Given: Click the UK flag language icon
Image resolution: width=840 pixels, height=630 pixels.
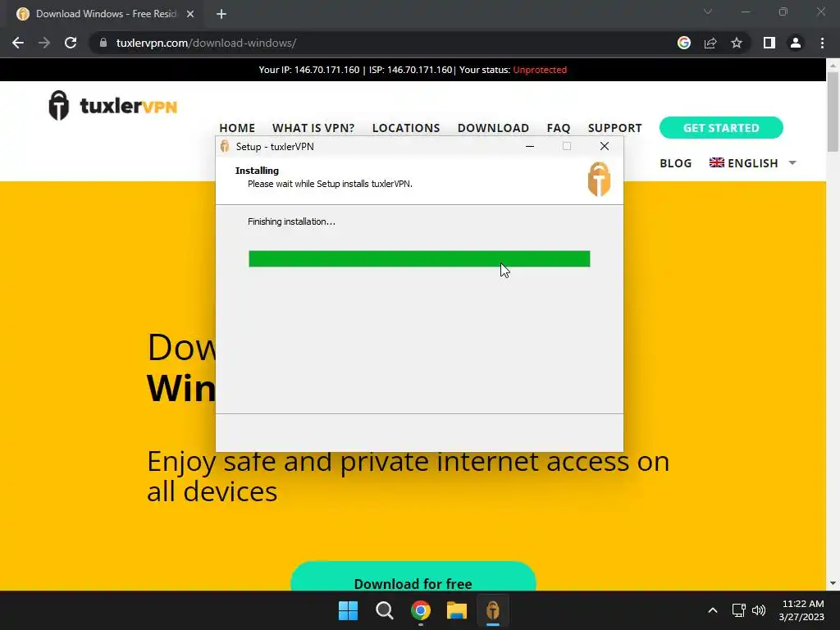Looking at the screenshot, I should click(716, 162).
